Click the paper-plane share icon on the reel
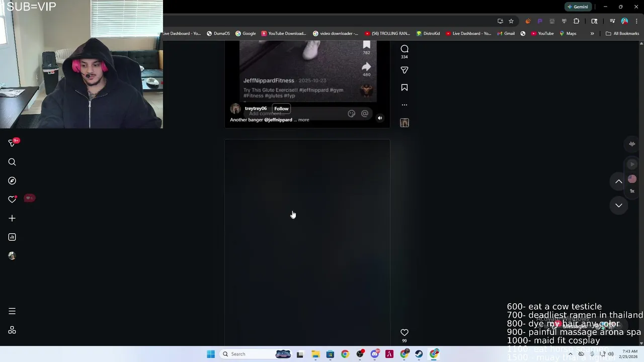644x362 pixels. 405,70
